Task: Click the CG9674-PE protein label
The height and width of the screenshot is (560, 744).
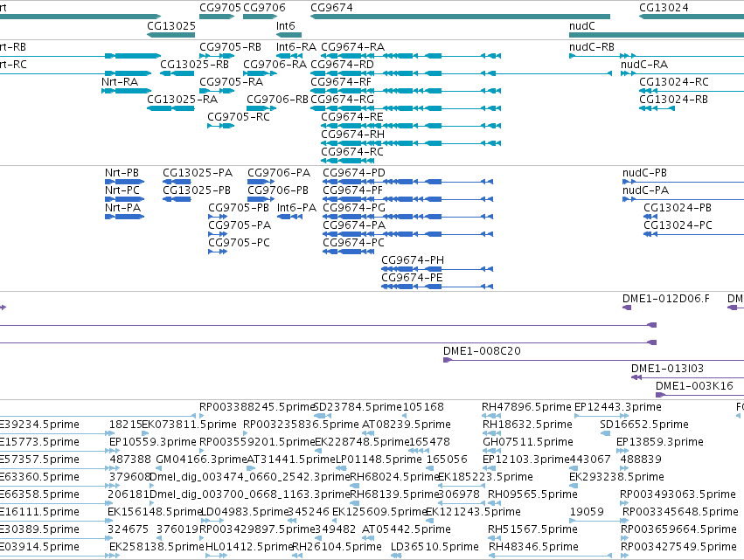Action: coord(412,279)
